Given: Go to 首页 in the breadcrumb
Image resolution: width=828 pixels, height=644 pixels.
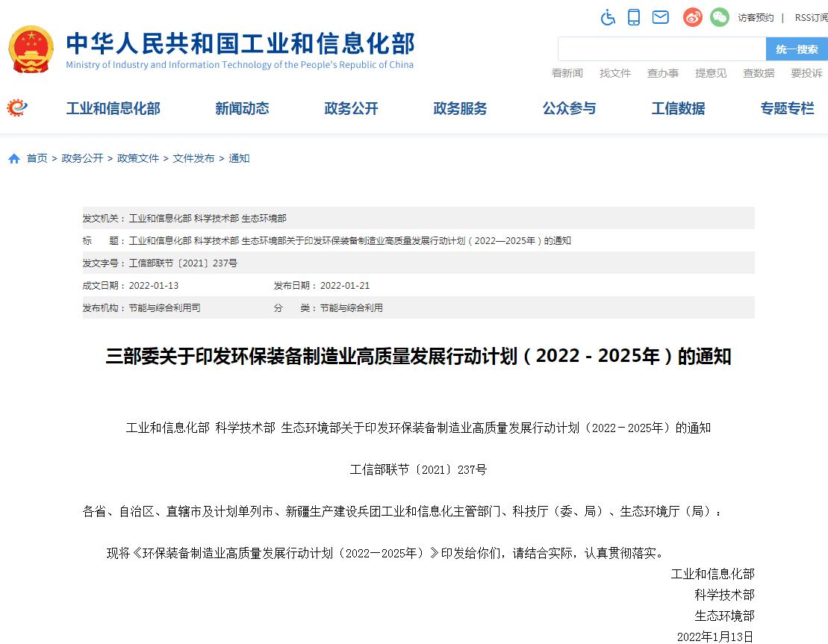Looking at the screenshot, I should coord(37,158).
